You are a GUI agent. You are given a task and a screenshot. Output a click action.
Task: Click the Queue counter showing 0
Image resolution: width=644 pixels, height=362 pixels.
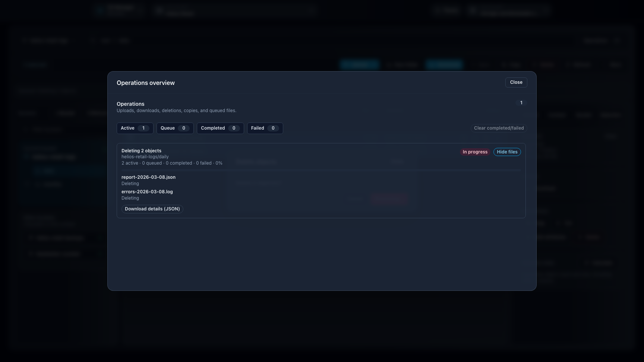coord(183,128)
